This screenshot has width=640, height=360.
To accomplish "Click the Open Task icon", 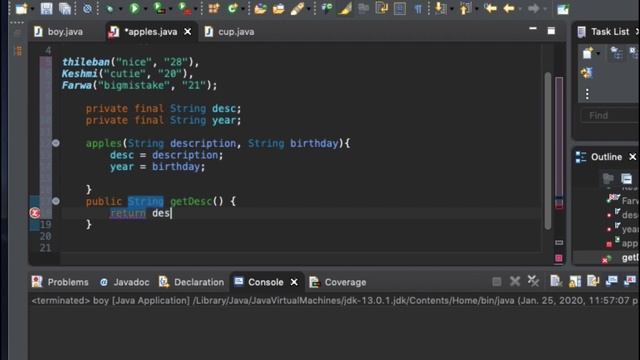I will (278, 8).
